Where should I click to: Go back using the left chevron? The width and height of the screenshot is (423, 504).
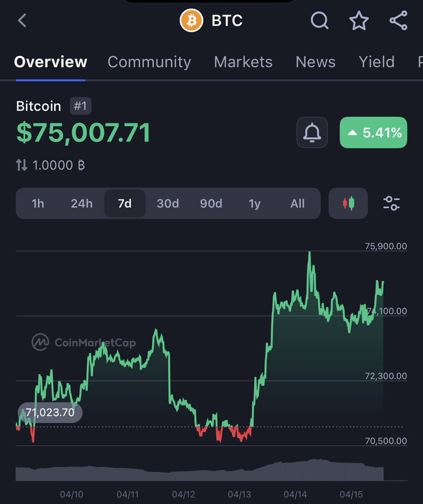coord(22,20)
